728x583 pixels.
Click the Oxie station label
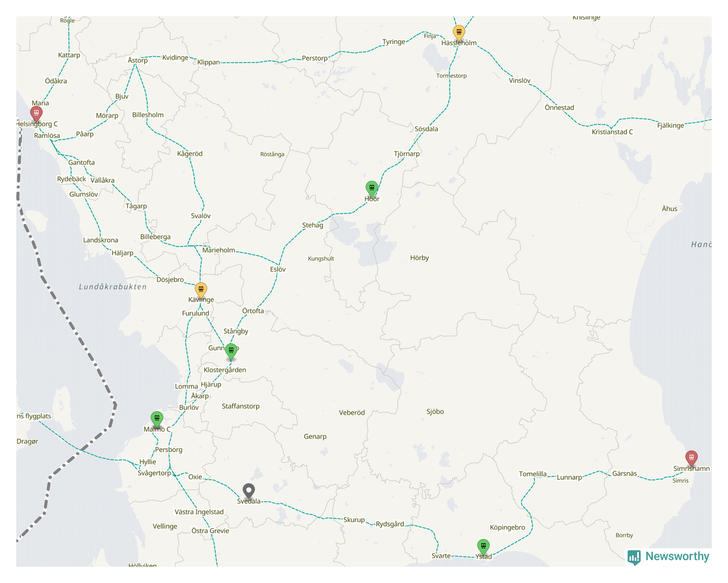[195, 477]
